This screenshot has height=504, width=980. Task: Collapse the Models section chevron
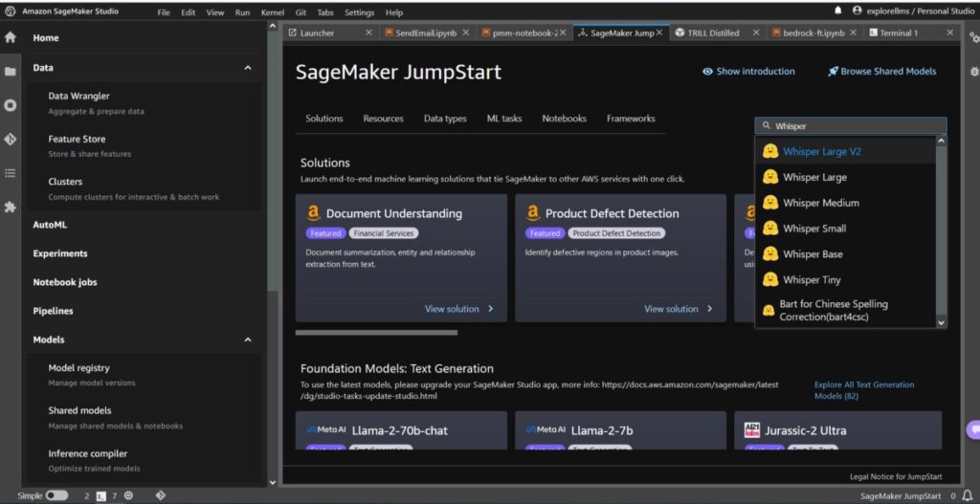point(248,340)
